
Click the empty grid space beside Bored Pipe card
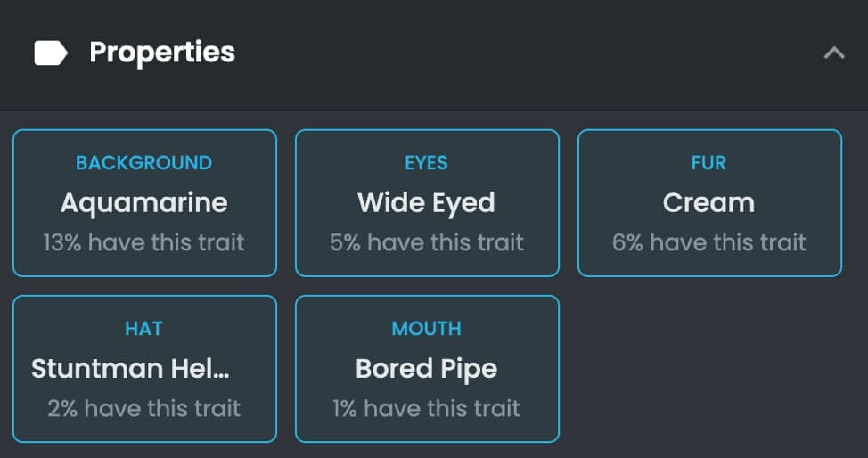point(709,369)
